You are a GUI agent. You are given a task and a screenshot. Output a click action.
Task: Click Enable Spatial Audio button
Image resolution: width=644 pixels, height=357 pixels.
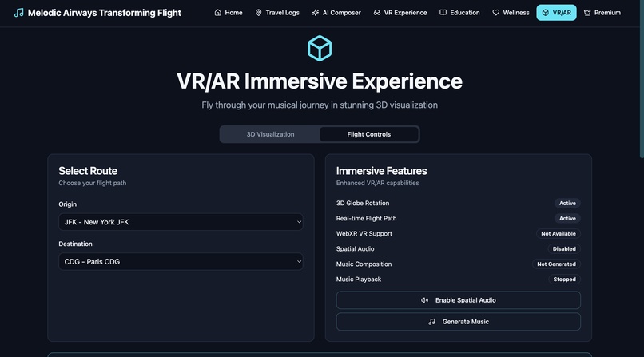[x=459, y=300]
